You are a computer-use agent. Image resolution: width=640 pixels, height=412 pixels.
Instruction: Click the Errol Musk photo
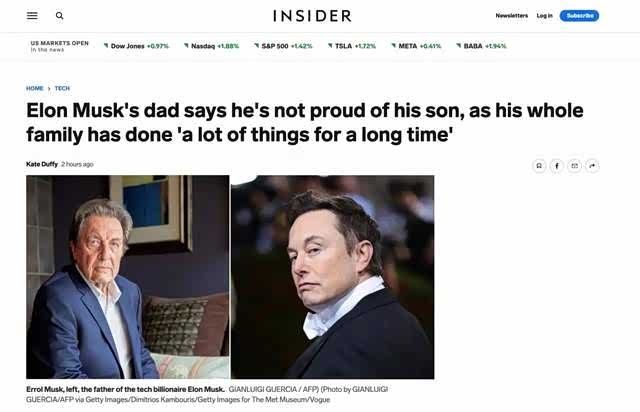[127, 277]
